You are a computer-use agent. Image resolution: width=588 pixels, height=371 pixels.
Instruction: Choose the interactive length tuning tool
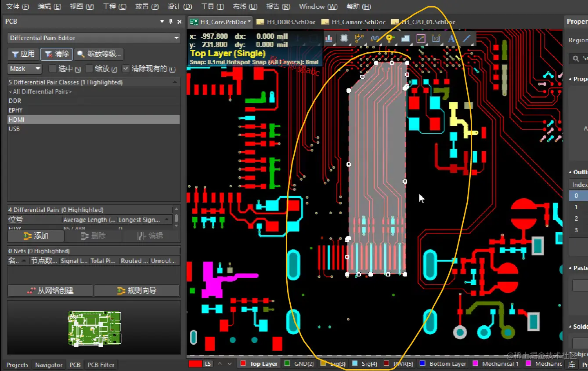click(375, 38)
